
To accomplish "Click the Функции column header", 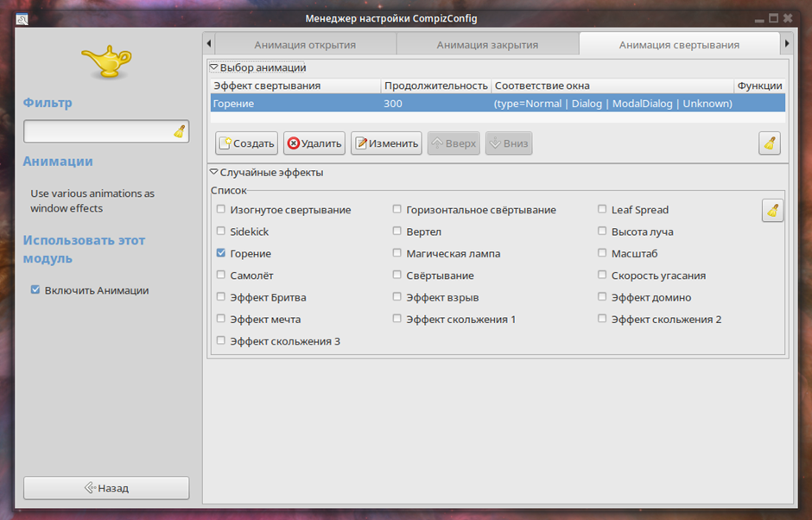I will 759,86.
